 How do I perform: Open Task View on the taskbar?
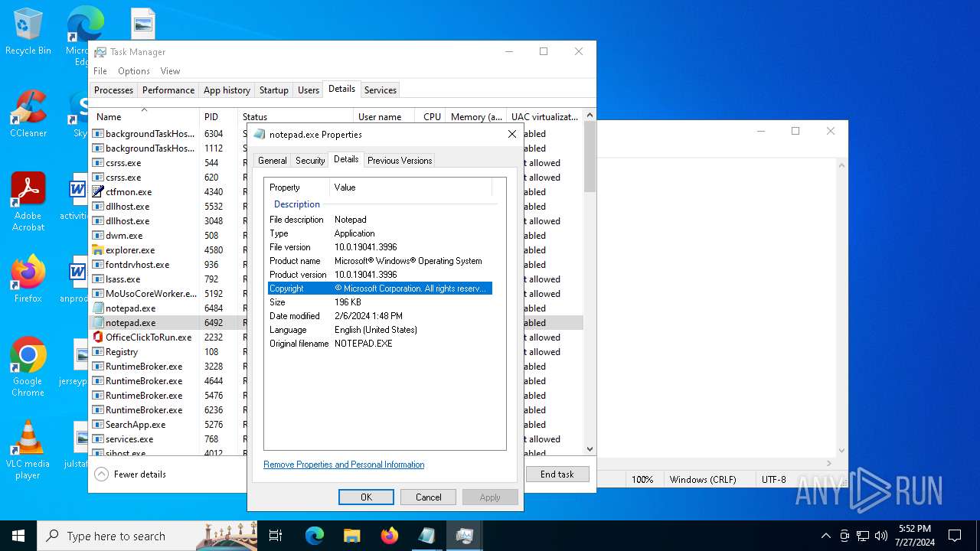pyautogui.click(x=276, y=536)
